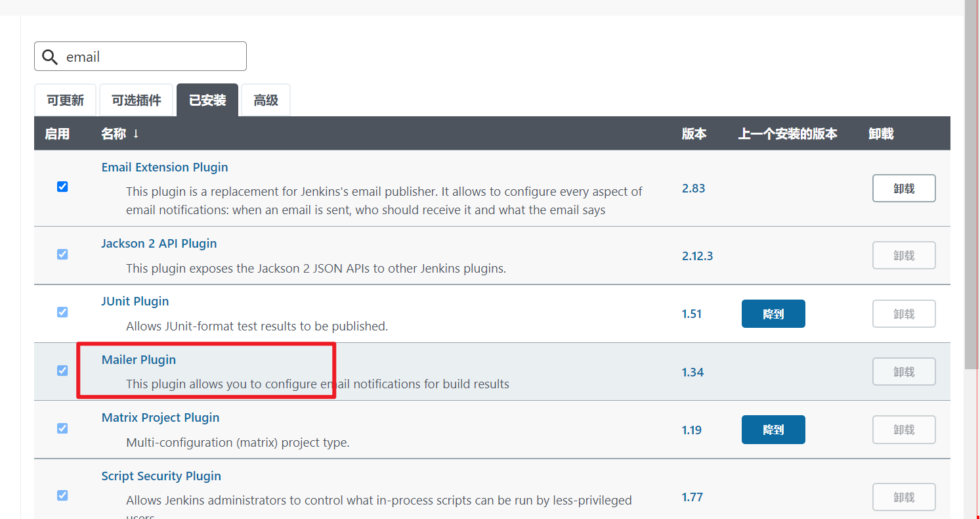This screenshot has width=980, height=519.
Task: Click 卸载 button for JUnit Plugin
Action: (904, 314)
